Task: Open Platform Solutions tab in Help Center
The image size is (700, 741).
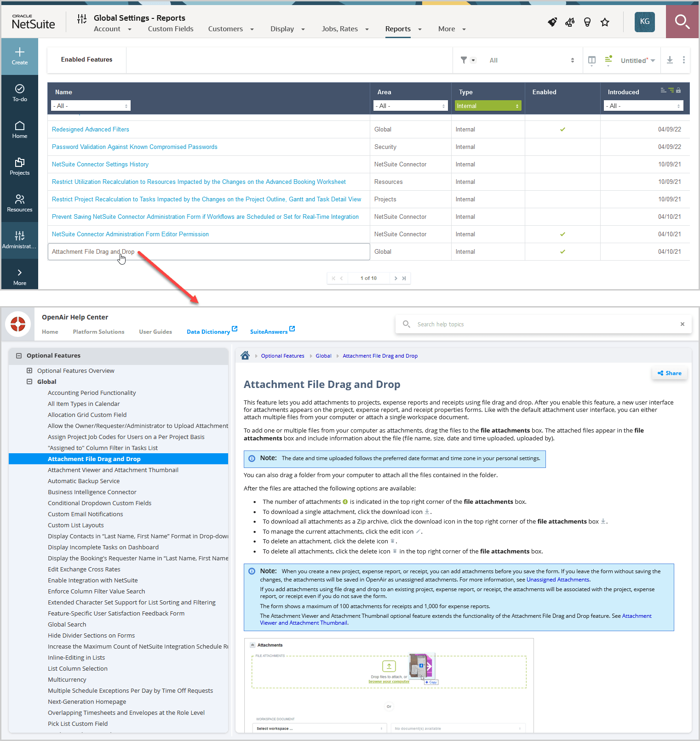Action: click(x=98, y=332)
